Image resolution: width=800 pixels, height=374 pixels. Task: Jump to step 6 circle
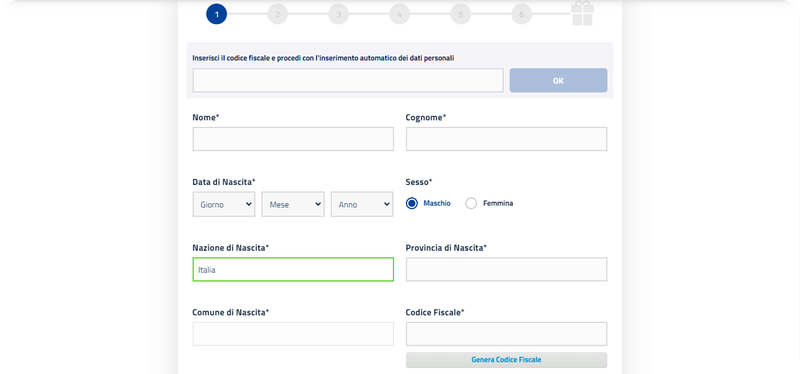click(521, 14)
